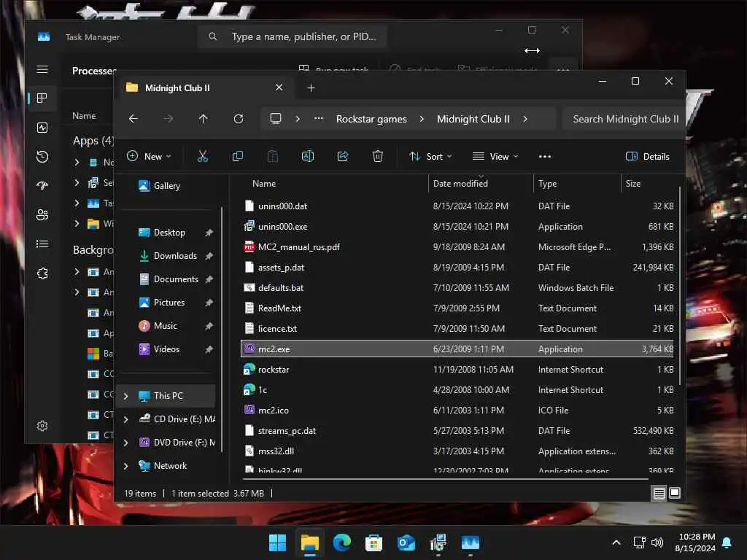Screen dimensions: 747x560
Task: Open Outlook from taskbar
Action: (x=406, y=542)
